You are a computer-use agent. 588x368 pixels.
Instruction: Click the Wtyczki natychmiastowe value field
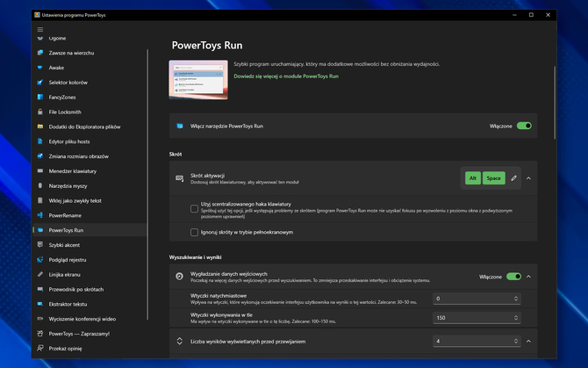coord(477,299)
